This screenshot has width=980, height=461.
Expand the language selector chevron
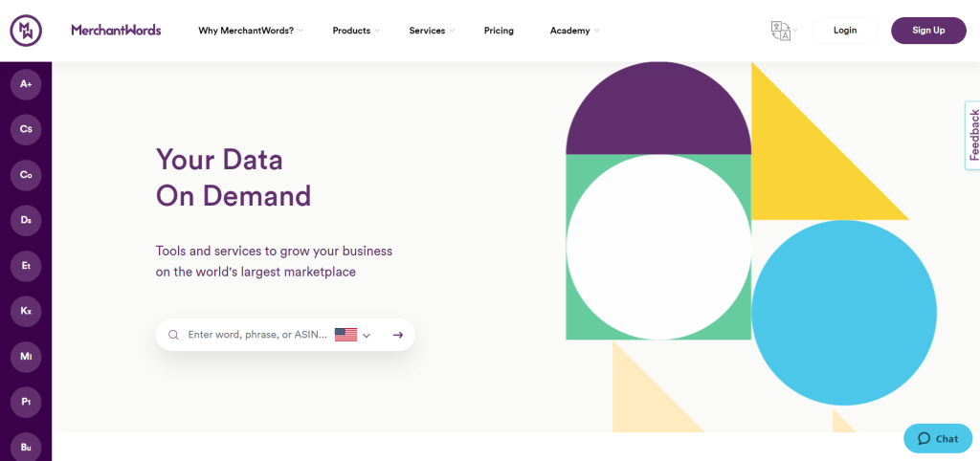tap(795, 30)
